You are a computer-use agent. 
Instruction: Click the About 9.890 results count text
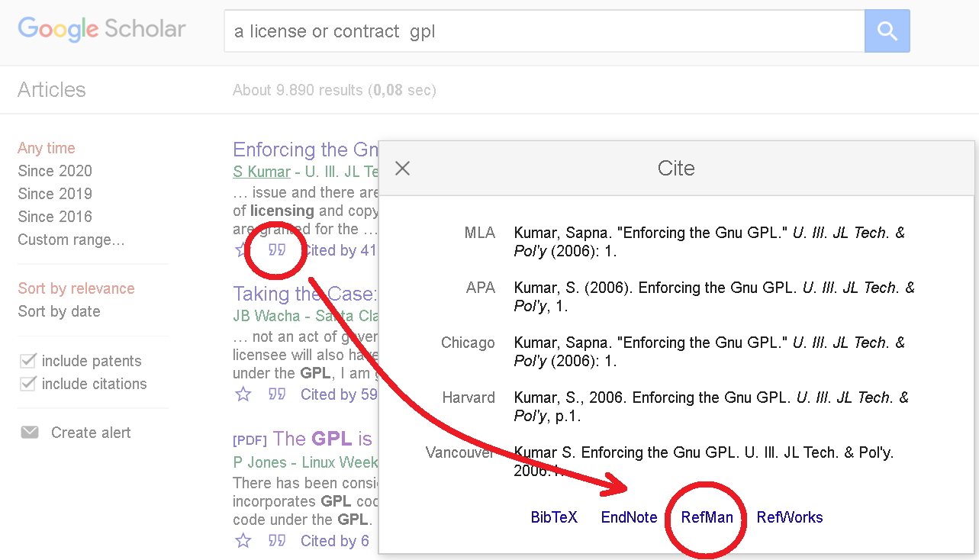pos(334,90)
